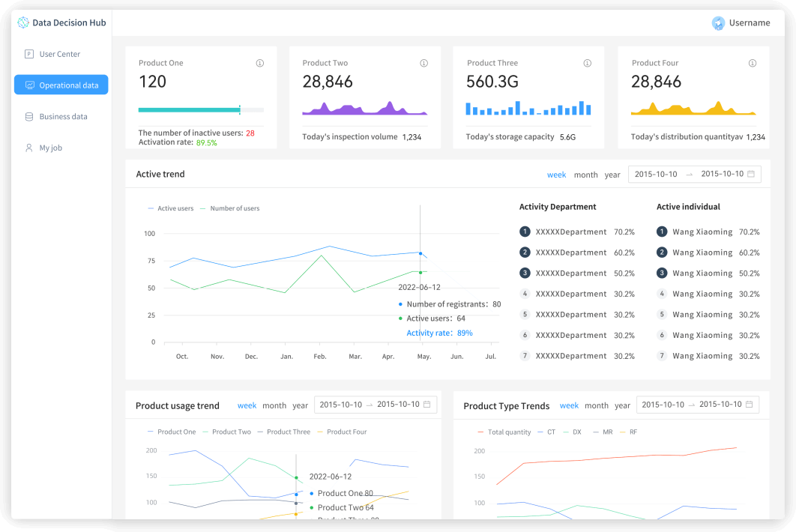Image resolution: width=796 pixels, height=532 pixels.
Task: Click the Active trend start date field
Action: (655, 175)
